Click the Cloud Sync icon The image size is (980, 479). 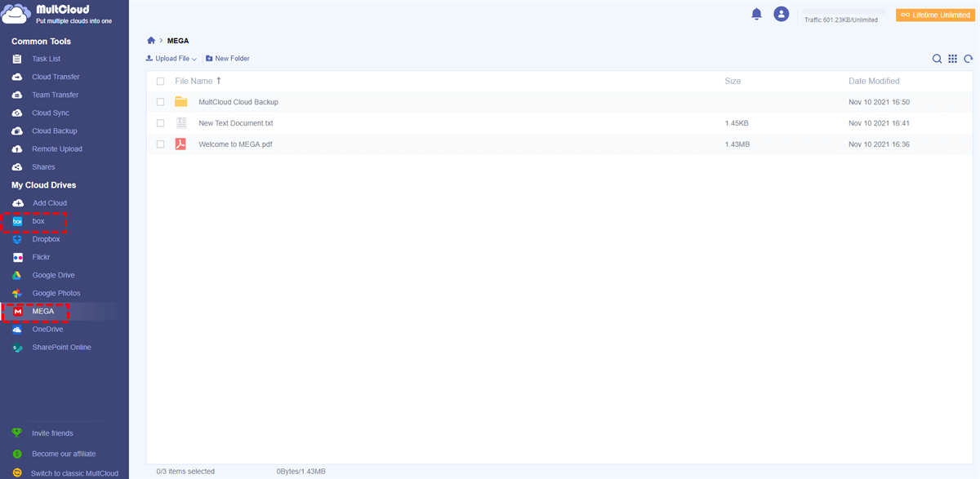click(x=17, y=113)
